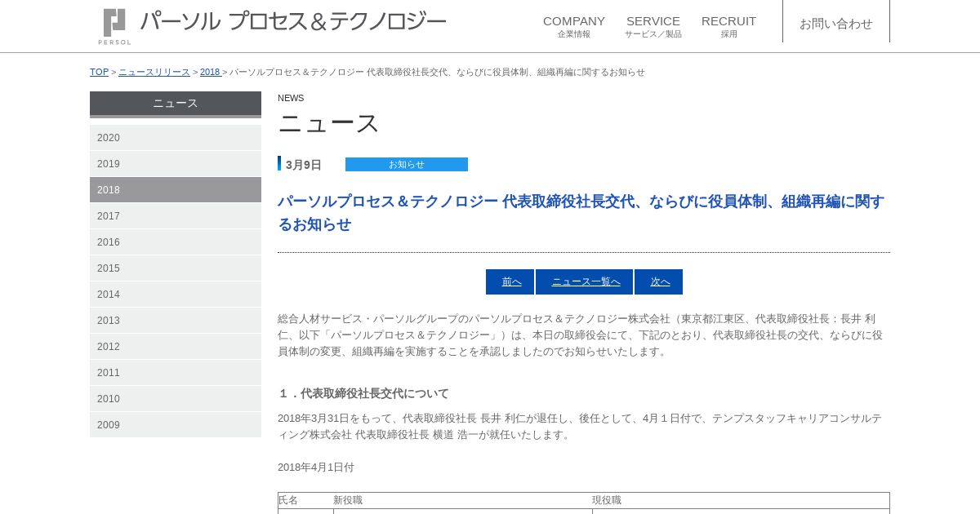Click the 2018年4月1日付 text
The height and width of the screenshot is (514, 980).
(316, 467)
